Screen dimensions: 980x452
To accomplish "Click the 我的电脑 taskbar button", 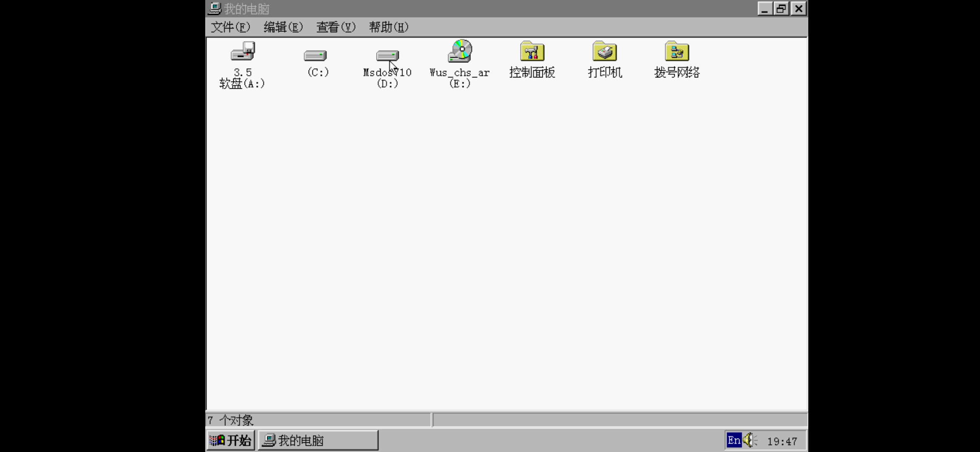I will coord(318,440).
